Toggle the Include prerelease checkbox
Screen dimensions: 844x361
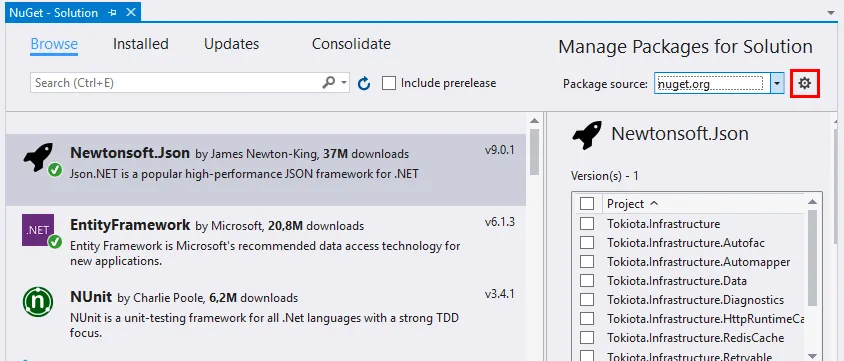[389, 83]
